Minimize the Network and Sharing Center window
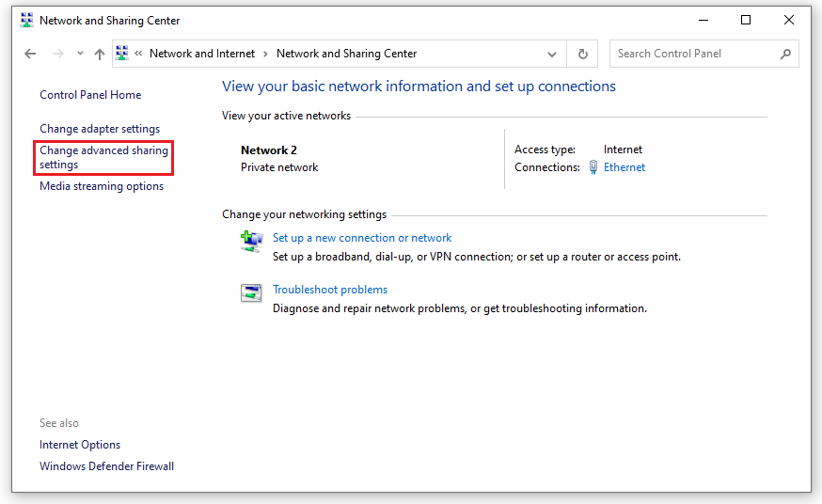The height and width of the screenshot is (504, 822). 703,20
